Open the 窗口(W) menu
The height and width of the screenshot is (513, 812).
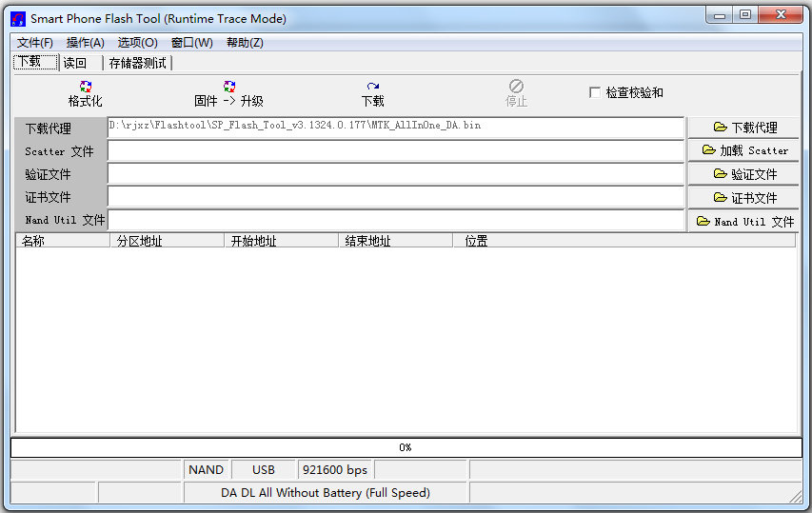[x=191, y=43]
